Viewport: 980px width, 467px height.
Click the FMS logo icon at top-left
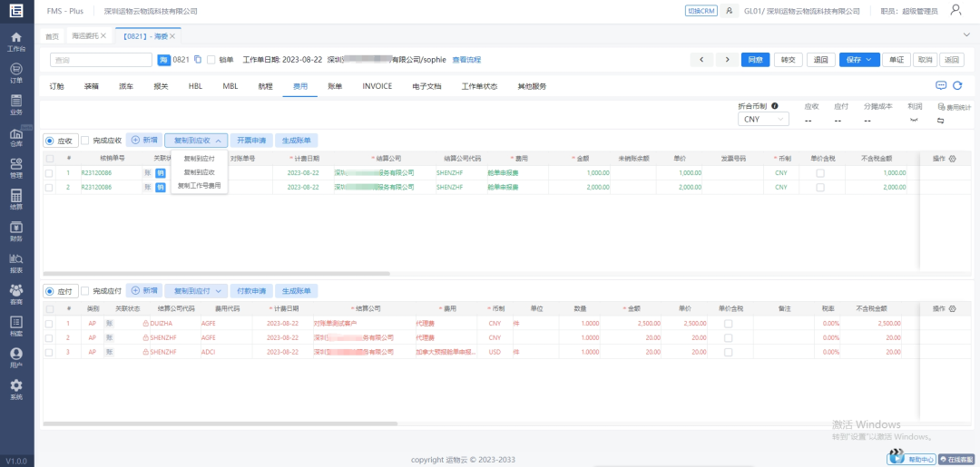tap(17, 11)
